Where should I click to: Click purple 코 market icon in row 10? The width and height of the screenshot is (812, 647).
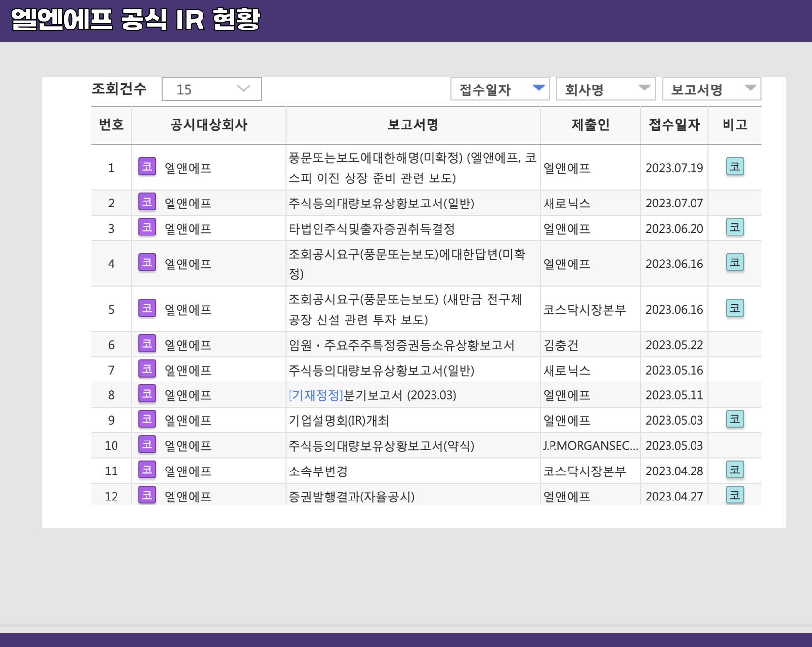(x=147, y=444)
